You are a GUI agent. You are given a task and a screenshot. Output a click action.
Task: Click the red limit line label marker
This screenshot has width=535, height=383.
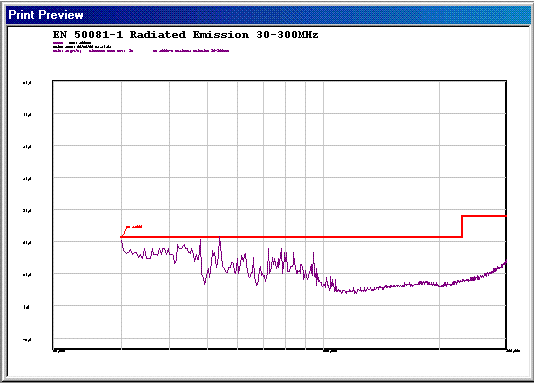point(134,226)
